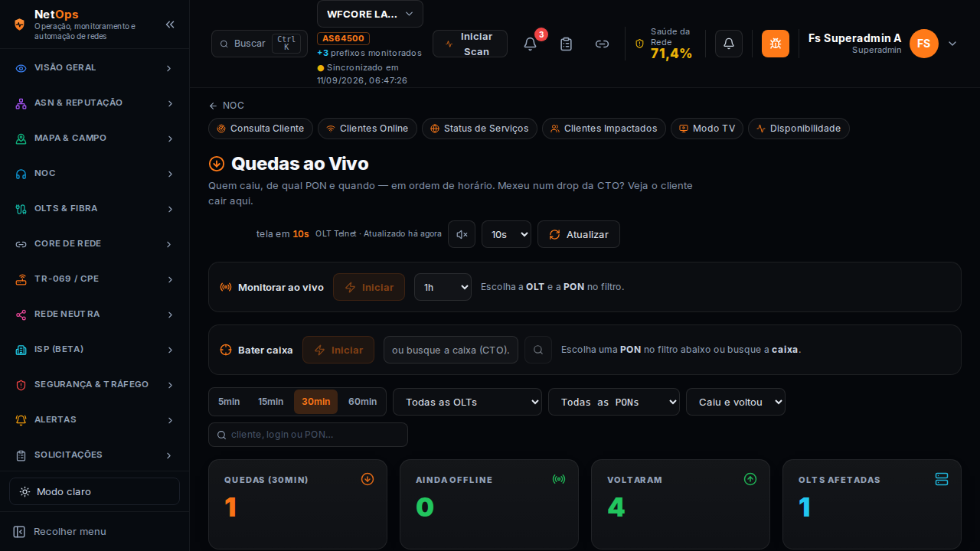Image resolution: width=980 pixels, height=551 pixels.
Task: Click the cliente, login ou PON search field
Action: point(308,435)
